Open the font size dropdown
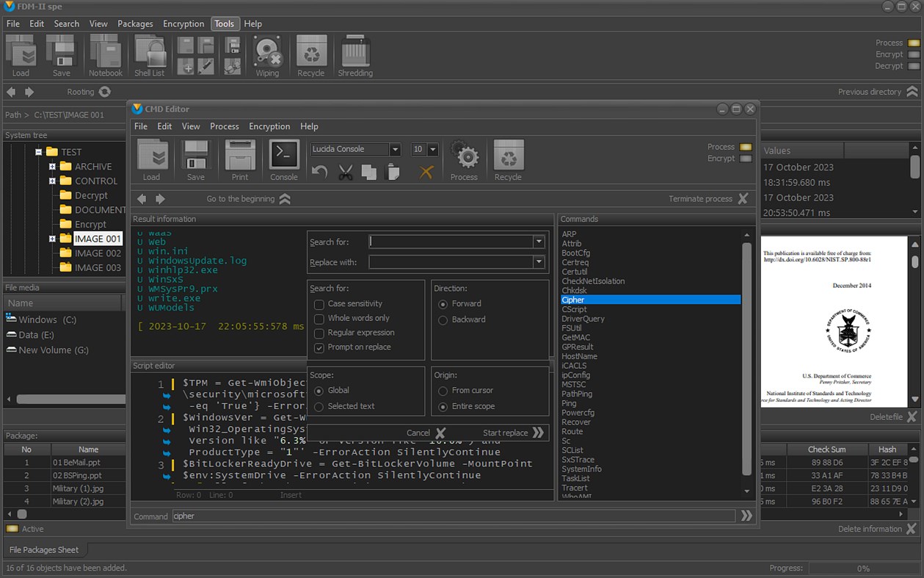Viewport: 924px width, 578px height. coord(432,149)
